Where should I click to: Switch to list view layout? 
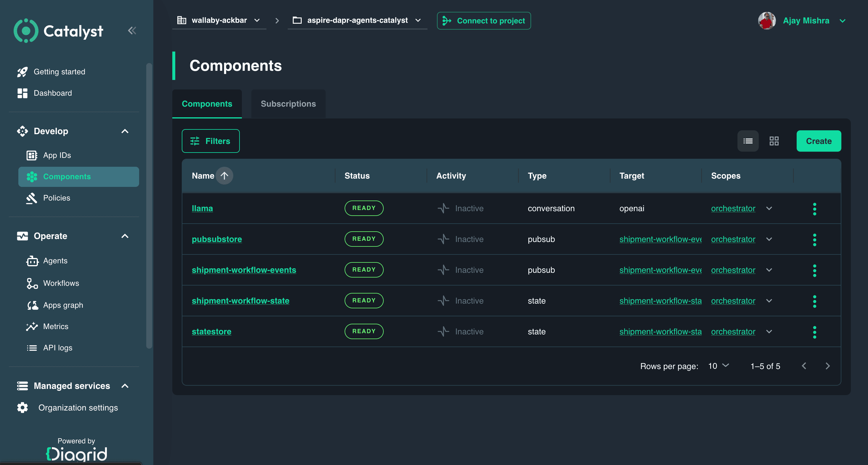tap(748, 141)
